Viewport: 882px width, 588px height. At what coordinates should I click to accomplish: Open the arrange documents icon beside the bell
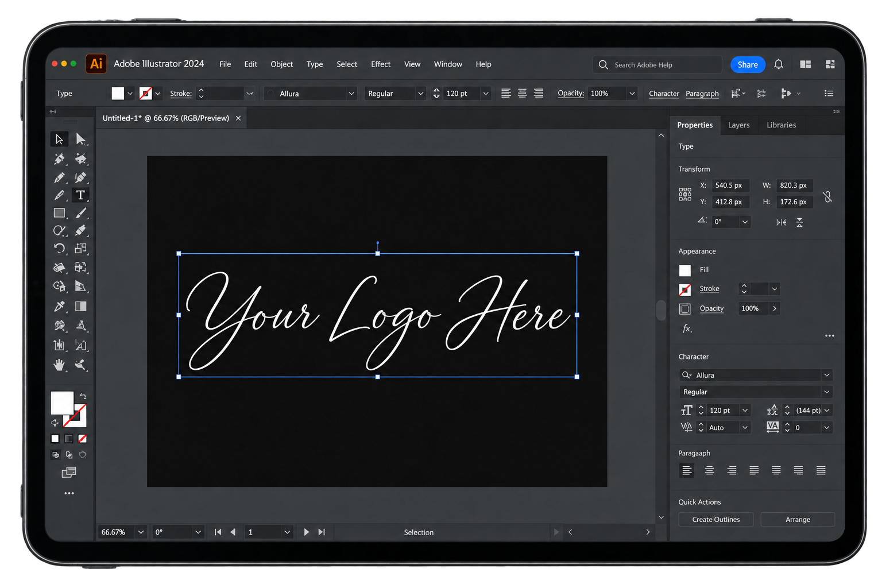pyautogui.click(x=806, y=64)
